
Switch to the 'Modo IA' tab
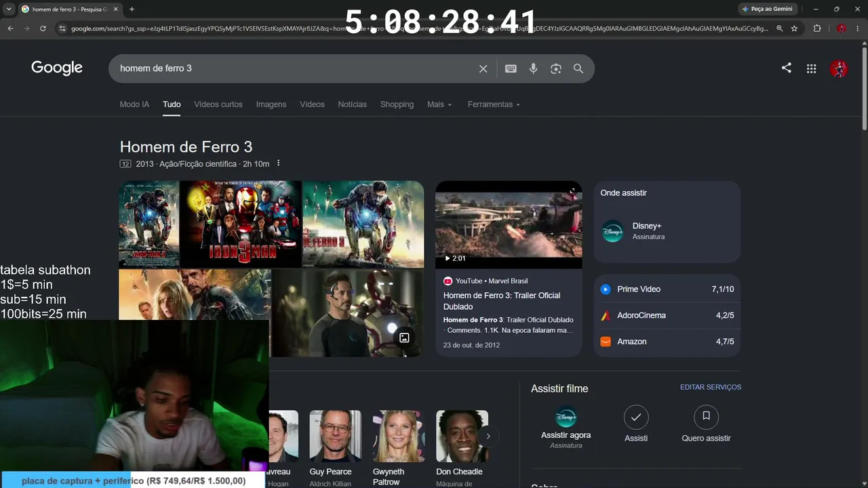134,104
